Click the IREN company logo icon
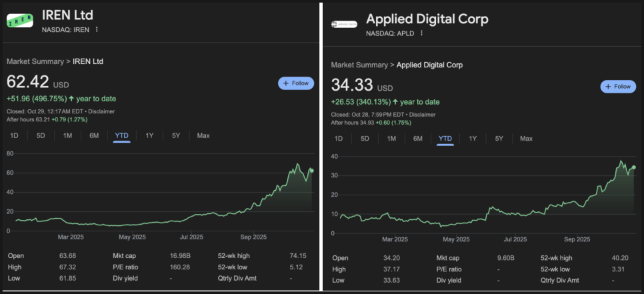Viewport: 644px width, 294px height. pos(20,20)
